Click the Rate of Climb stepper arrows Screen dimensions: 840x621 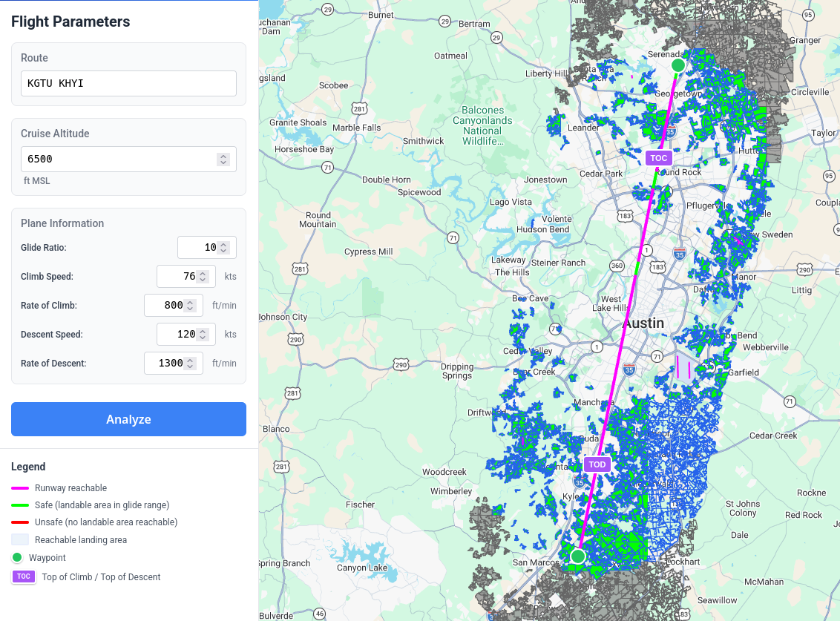point(190,306)
